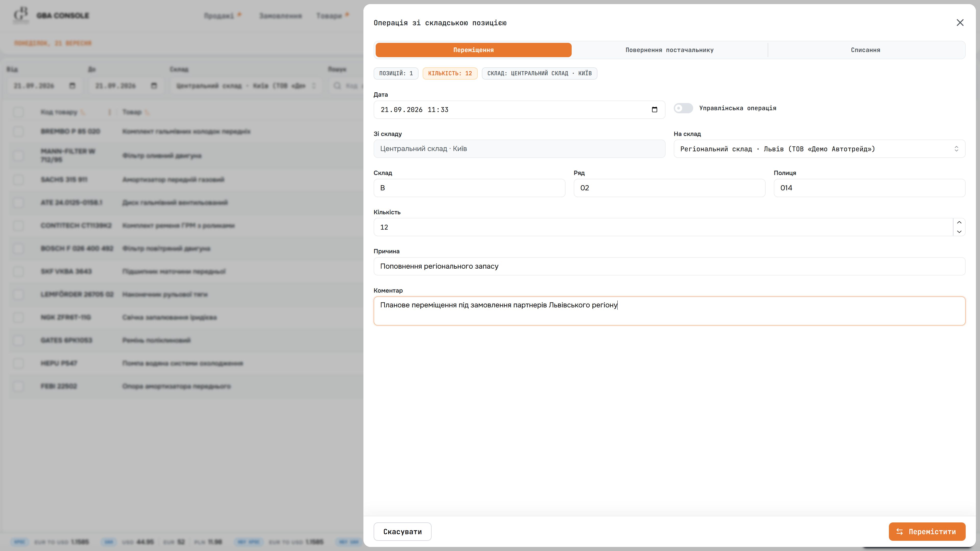The height and width of the screenshot is (551, 980).
Task: Click the Дата input field
Action: [x=519, y=109]
